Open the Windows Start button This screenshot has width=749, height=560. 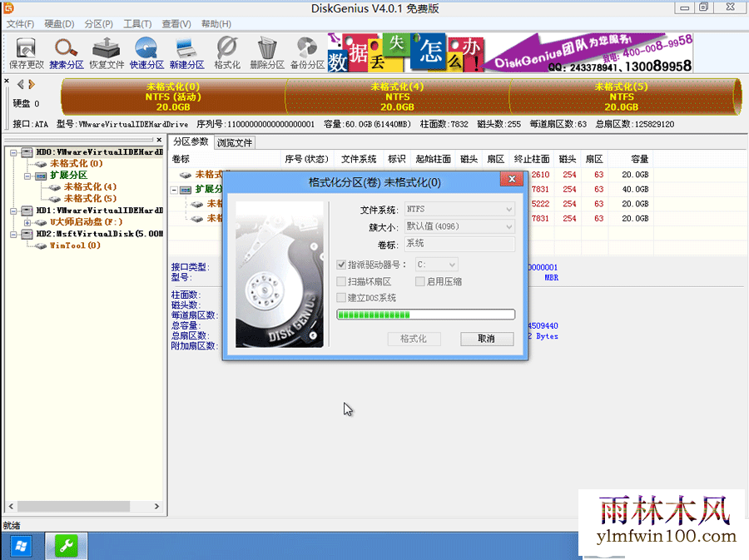click(x=21, y=546)
